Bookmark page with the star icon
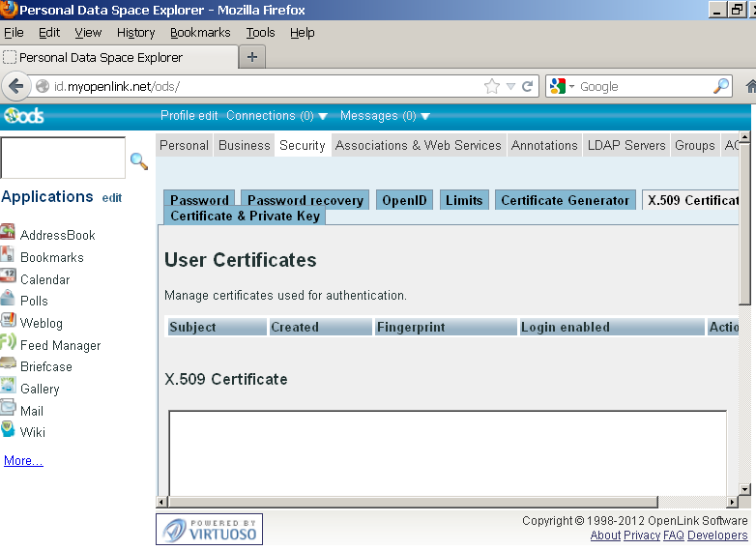Screen dimensions: 756x550 492,86
